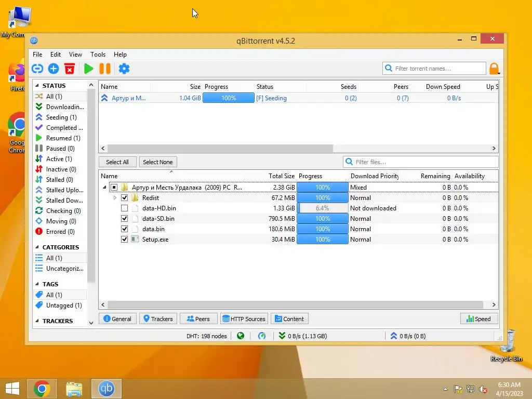Uncheck the data-SD.bin checkbox
The height and width of the screenshot is (399, 532).
[x=125, y=219]
